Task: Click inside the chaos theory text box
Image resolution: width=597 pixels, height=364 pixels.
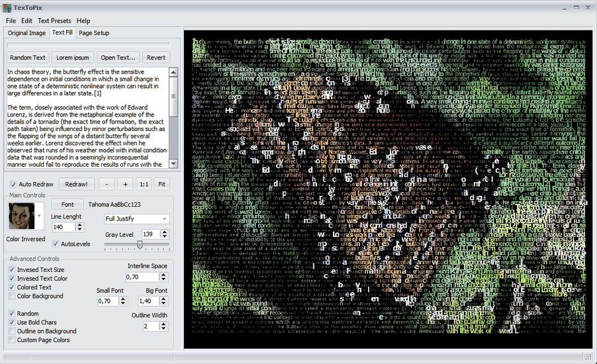Action: click(87, 118)
